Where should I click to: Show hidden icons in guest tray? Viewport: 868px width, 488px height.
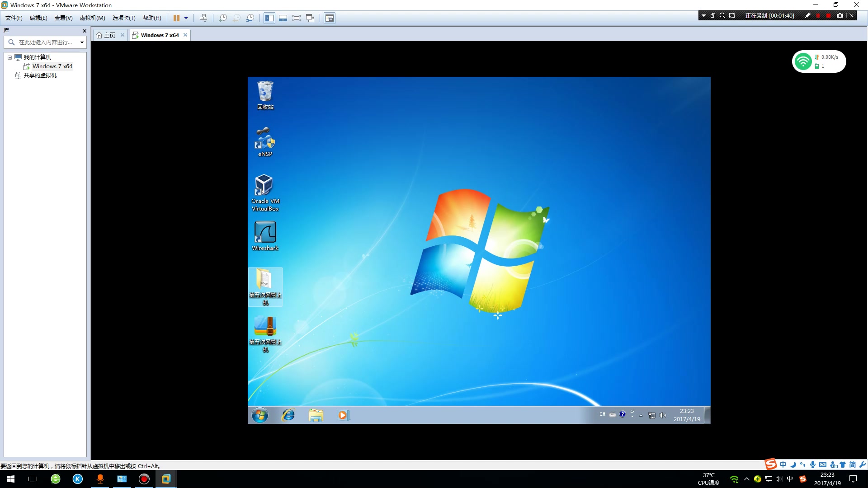(641, 415)
